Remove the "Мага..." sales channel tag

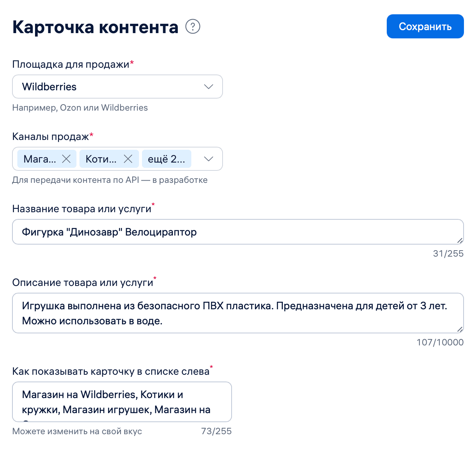click(66, 159)
